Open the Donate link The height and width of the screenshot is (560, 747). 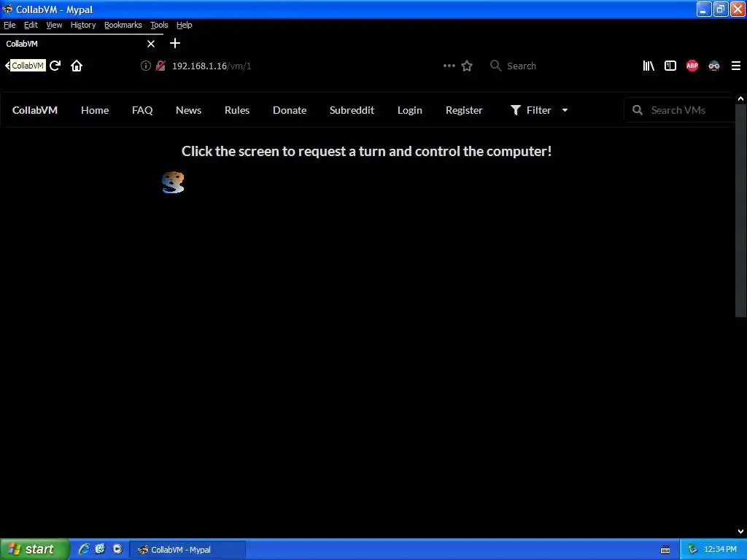[290, 110]
